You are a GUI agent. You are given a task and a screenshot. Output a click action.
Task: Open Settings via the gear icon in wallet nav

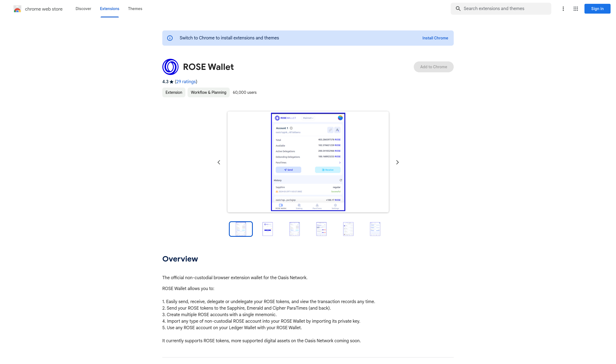[335, 205]
